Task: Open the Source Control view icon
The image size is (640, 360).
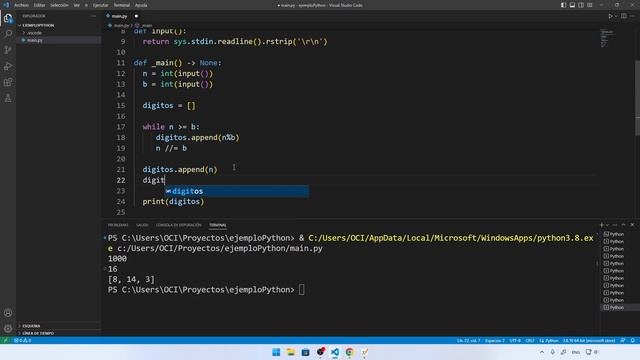Action: point(8,50)
